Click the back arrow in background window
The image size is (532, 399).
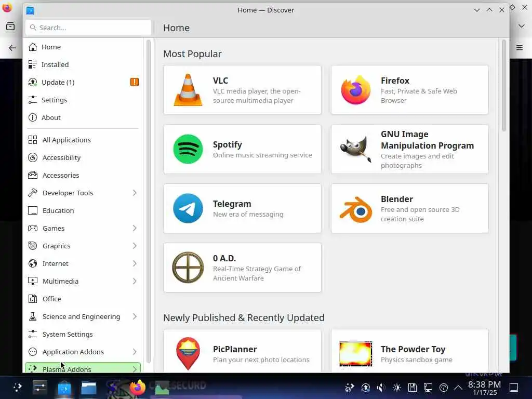pos(12,48)
